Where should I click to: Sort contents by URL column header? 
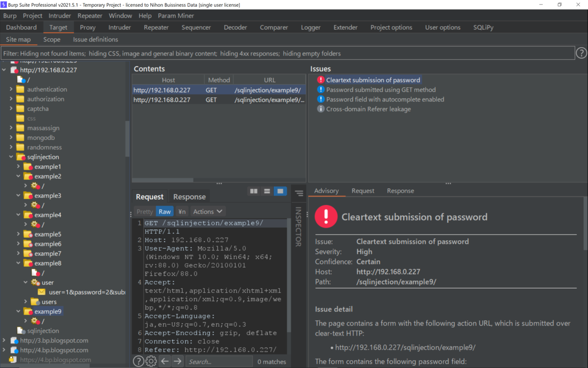[x=269, y=80]
